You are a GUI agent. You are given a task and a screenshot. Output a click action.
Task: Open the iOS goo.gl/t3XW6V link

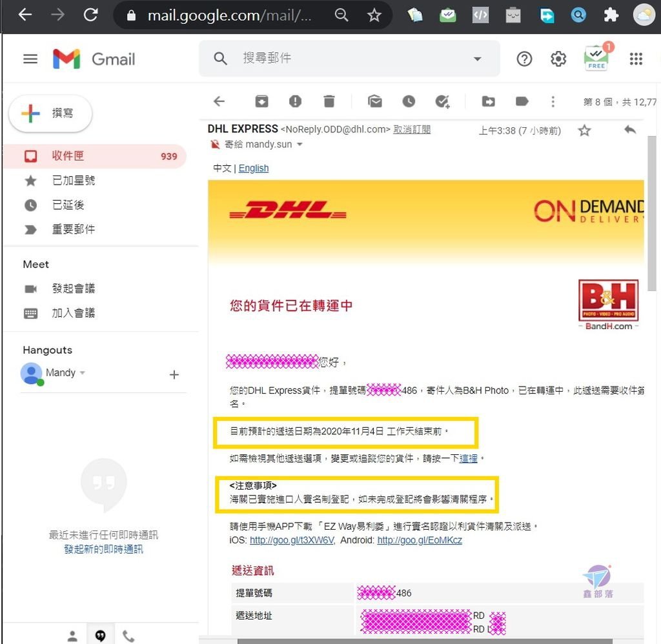coord(292,540)
